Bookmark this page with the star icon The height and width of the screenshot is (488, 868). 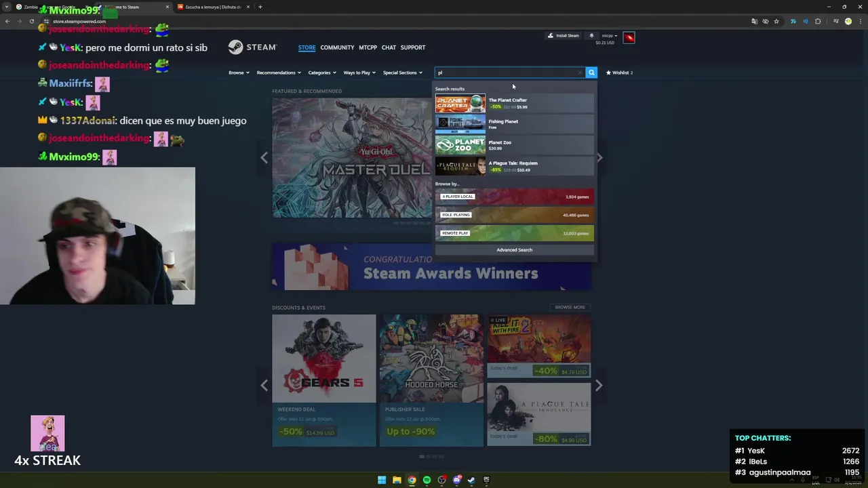click(x=776, y=21)
